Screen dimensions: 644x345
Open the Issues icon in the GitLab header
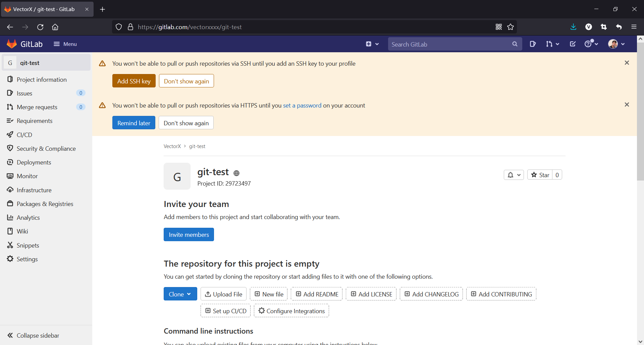pos(533,44)
